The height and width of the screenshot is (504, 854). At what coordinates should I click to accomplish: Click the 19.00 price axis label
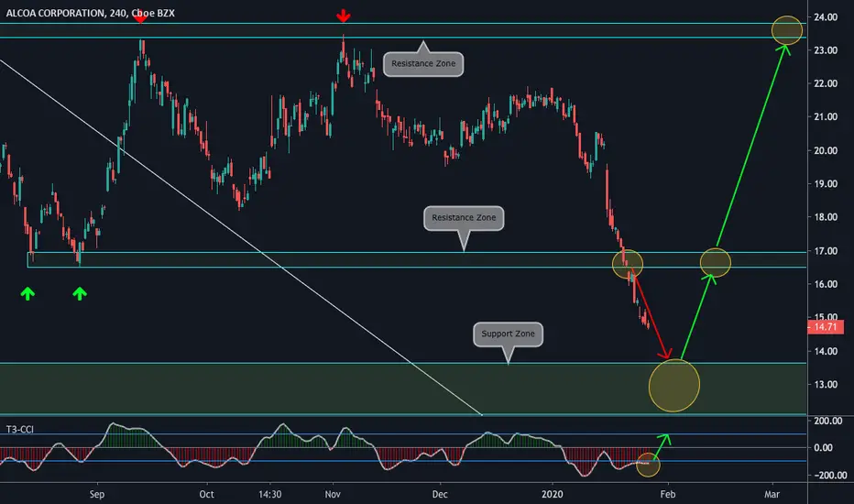pyautogui.click(x=825, y=183)
